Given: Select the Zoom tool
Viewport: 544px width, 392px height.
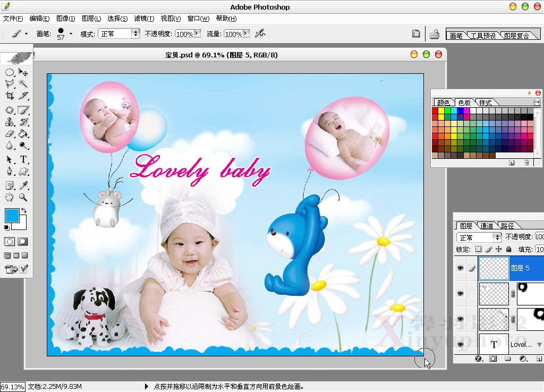Looking at the screenshot, I should (23, 198).
